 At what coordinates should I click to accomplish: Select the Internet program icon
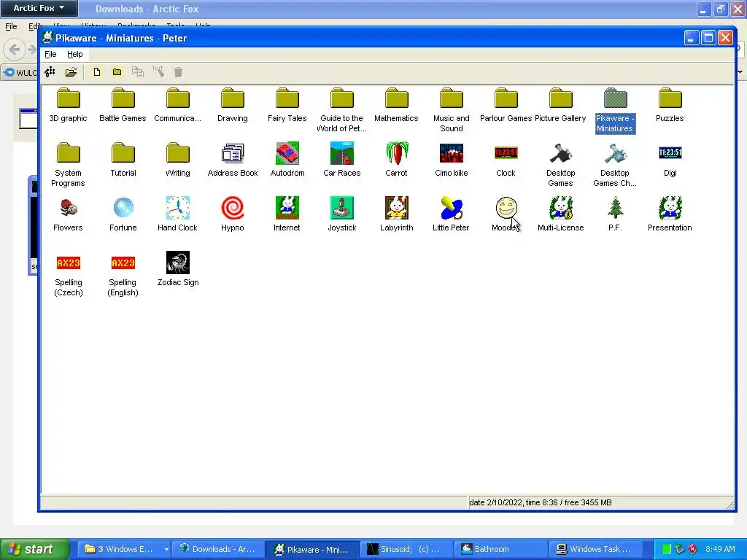click(x=287, y=214)
